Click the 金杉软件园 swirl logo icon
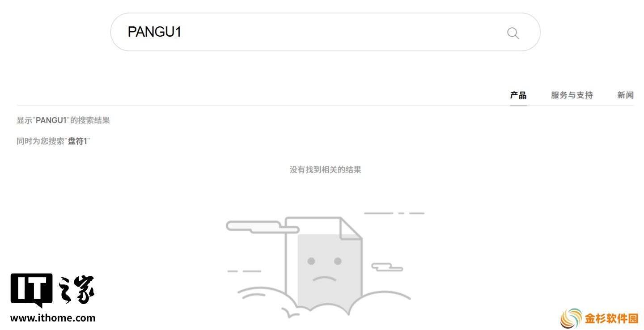This screenshot has height=330, width=644. [x=571, y=318]
